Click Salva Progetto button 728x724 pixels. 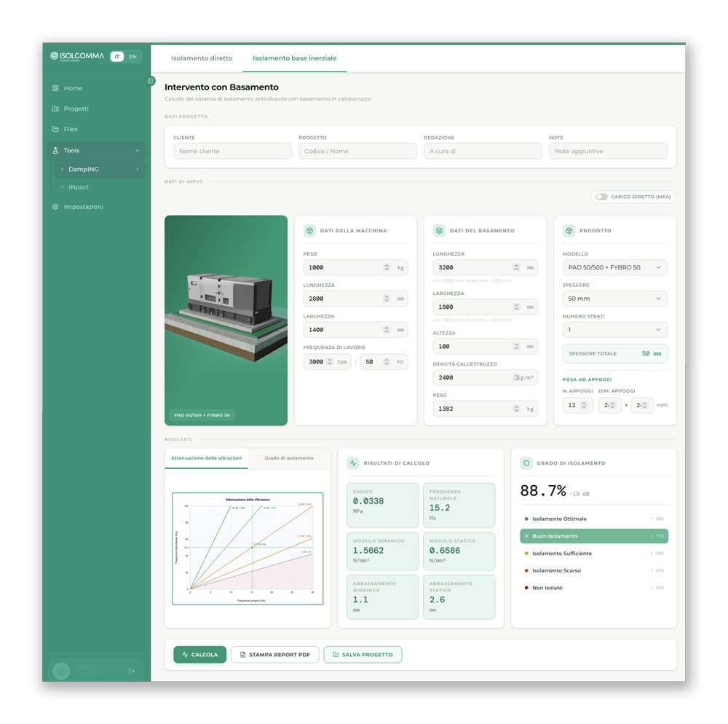(363, 655)
